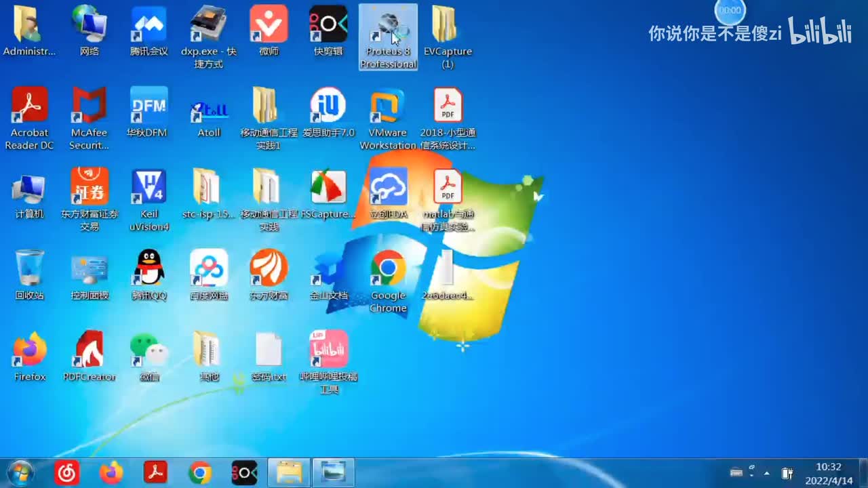868x488 pixels.
Task: Select the 控制面板 control panel icon
Action: [x=90, y=275]
